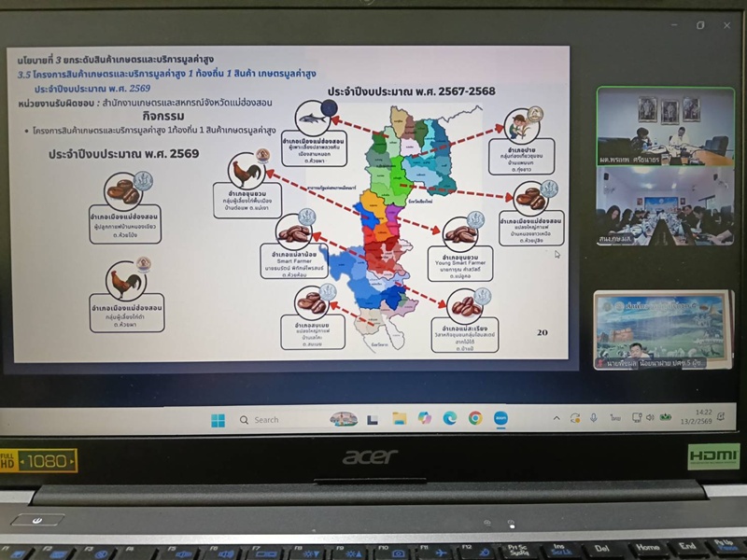Switch to the Zoom app in taskbar
The image size is (747, 560).
pyautogui.click(x=500, y=418)
